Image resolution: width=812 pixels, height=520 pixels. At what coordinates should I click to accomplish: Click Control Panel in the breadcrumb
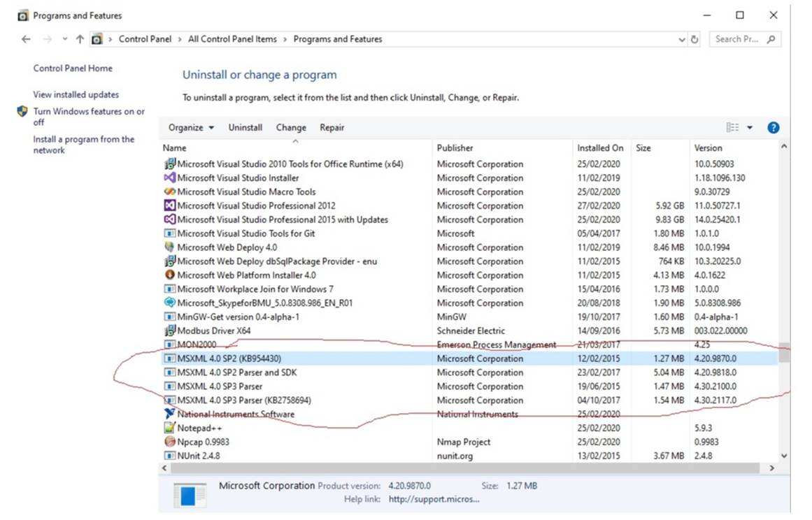pyautogui.click(x=145, y=39)
